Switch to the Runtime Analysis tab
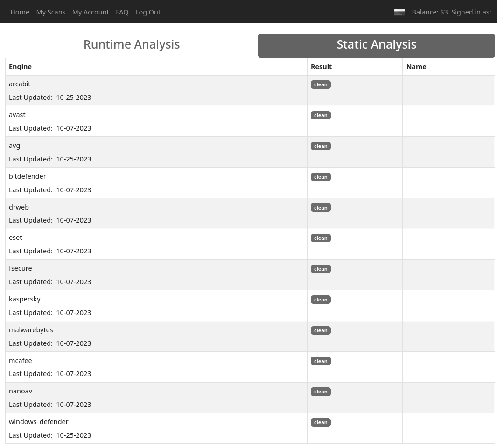The image size is (497, 448). (132, 44)
